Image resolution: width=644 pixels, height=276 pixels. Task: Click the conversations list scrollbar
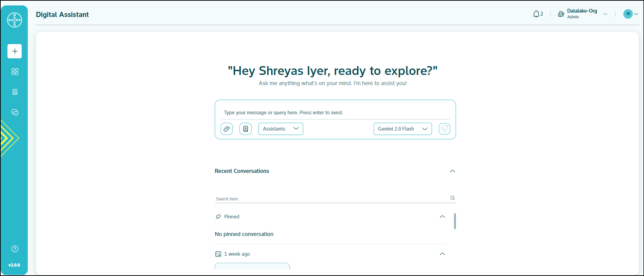pos(455,221)
